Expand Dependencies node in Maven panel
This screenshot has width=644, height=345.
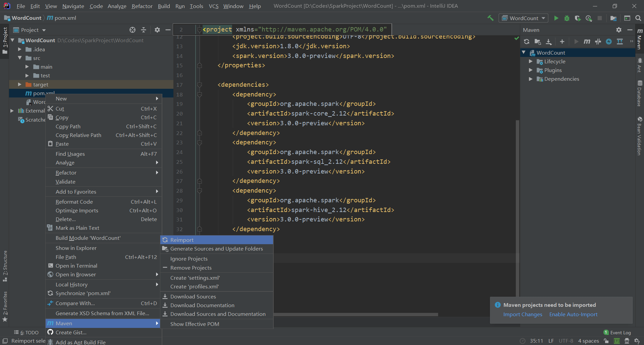(531, 79)
